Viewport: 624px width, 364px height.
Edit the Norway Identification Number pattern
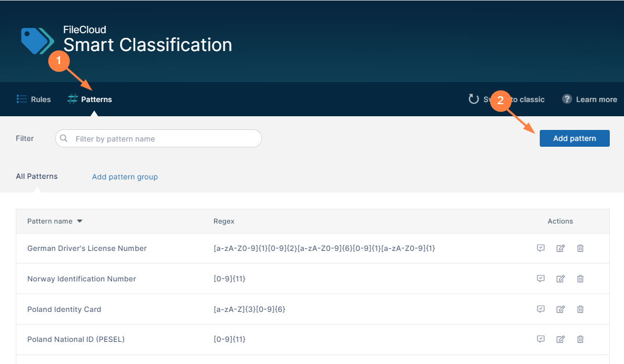(x=560, y=279)
